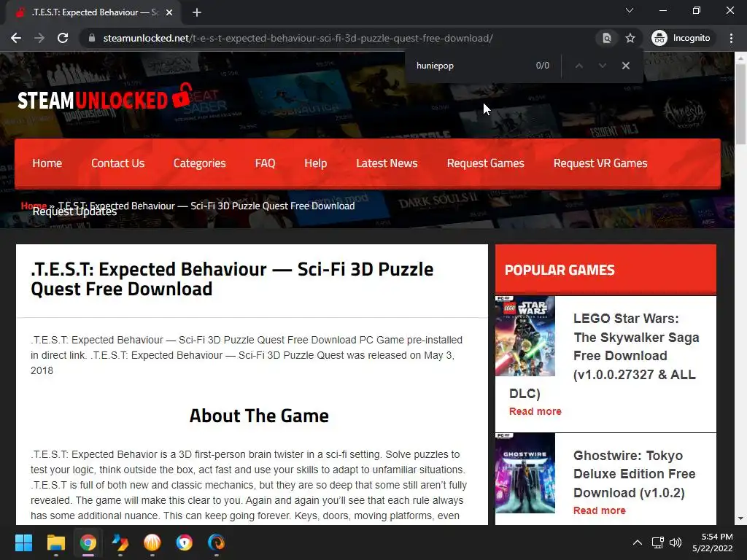Open the Help menu item
747x560 pixels.
point(315,163)
